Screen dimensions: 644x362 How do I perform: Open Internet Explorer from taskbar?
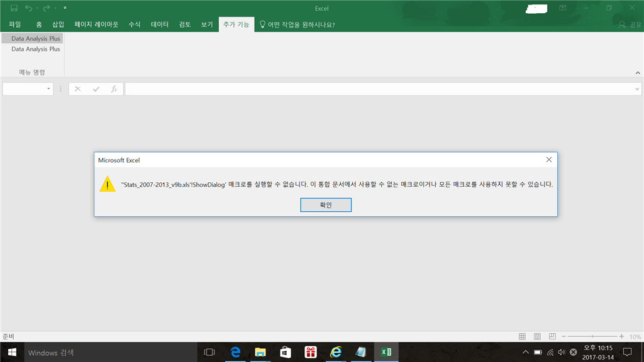tap(336, 352)
